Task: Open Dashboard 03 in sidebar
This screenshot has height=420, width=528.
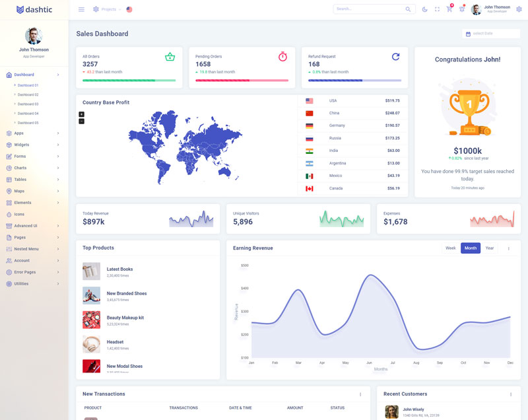Action: (x=28, y=104)
